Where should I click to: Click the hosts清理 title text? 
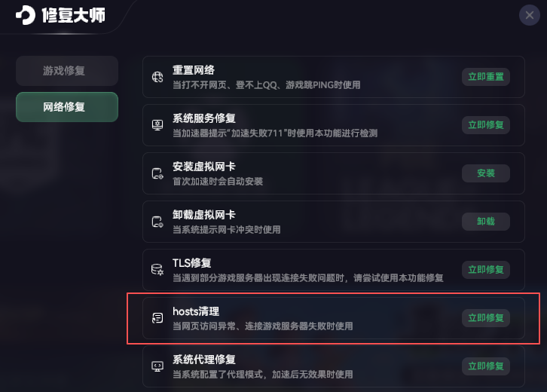click(196, 311)
